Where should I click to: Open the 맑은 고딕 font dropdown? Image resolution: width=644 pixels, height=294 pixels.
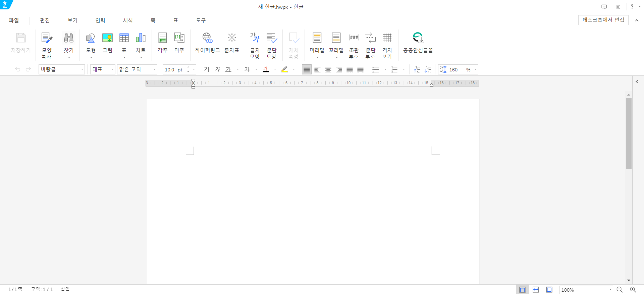point(154,69)
